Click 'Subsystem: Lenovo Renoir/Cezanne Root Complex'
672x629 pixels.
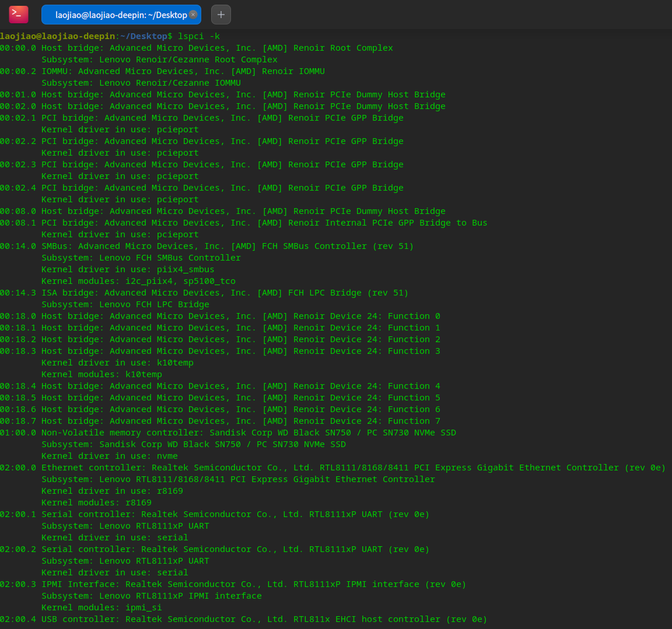click(x=159, y=59)
